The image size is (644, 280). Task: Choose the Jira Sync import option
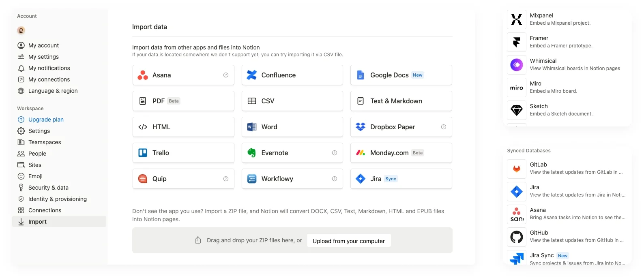coord(401,179)
